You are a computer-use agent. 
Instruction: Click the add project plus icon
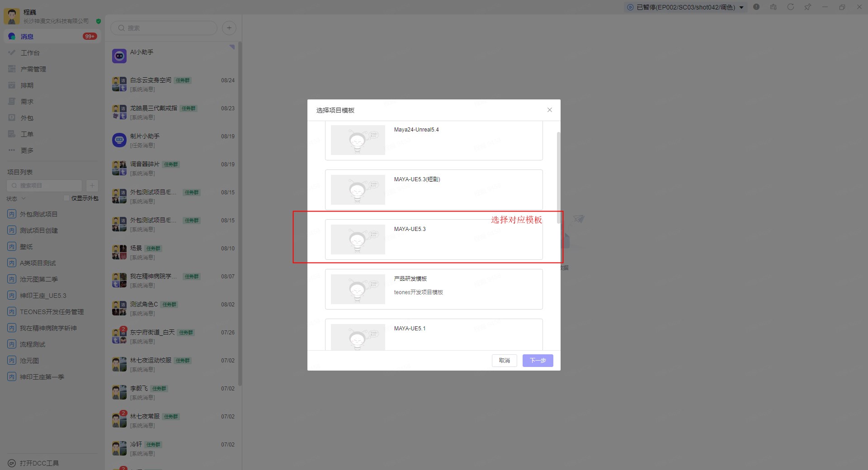[x=92, y=186]
